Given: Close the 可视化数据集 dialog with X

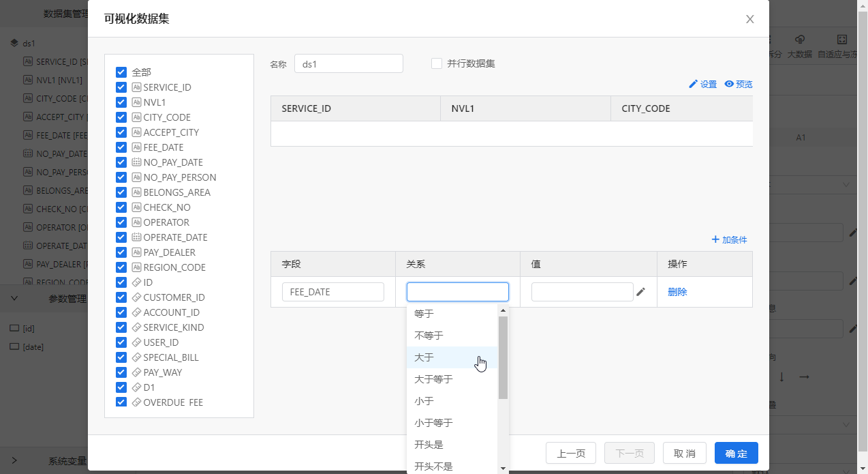Looking at the screenshot, I should click(750, 19).
